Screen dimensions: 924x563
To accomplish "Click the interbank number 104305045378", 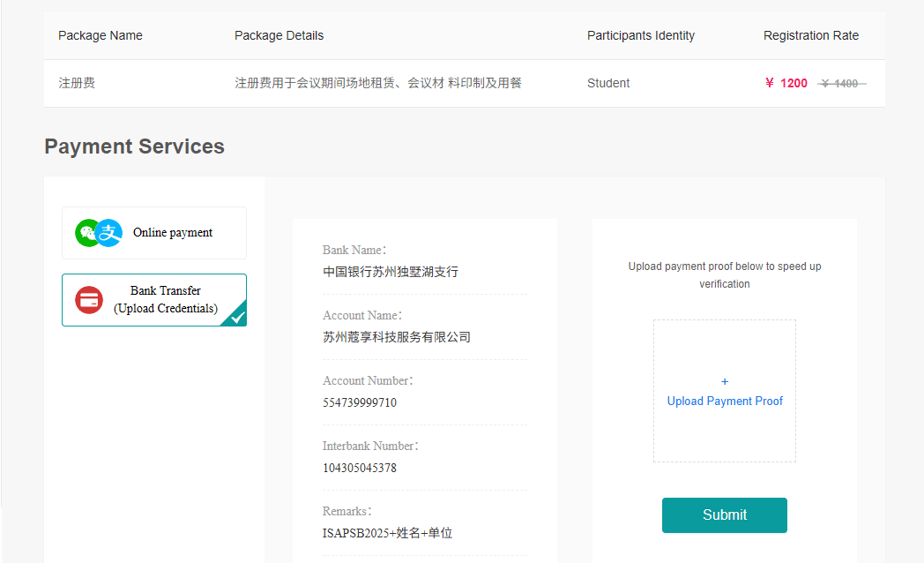I will coord(360,468).
